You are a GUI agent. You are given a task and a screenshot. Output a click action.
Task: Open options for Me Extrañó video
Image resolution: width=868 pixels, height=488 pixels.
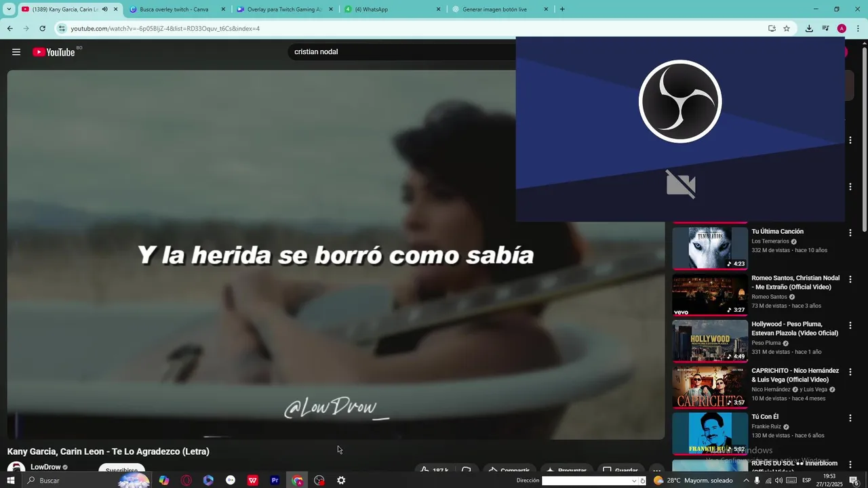[x=850, y=279]
